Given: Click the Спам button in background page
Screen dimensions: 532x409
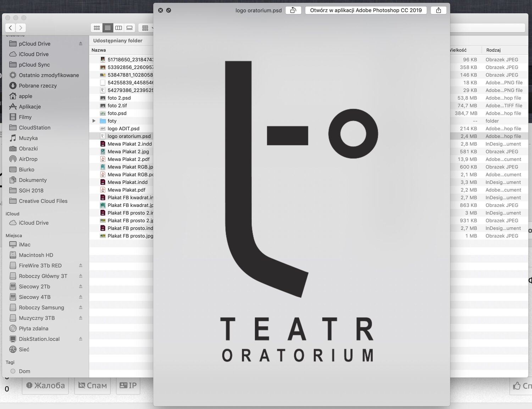Looking at the screenshot, I should click(93, 386).
